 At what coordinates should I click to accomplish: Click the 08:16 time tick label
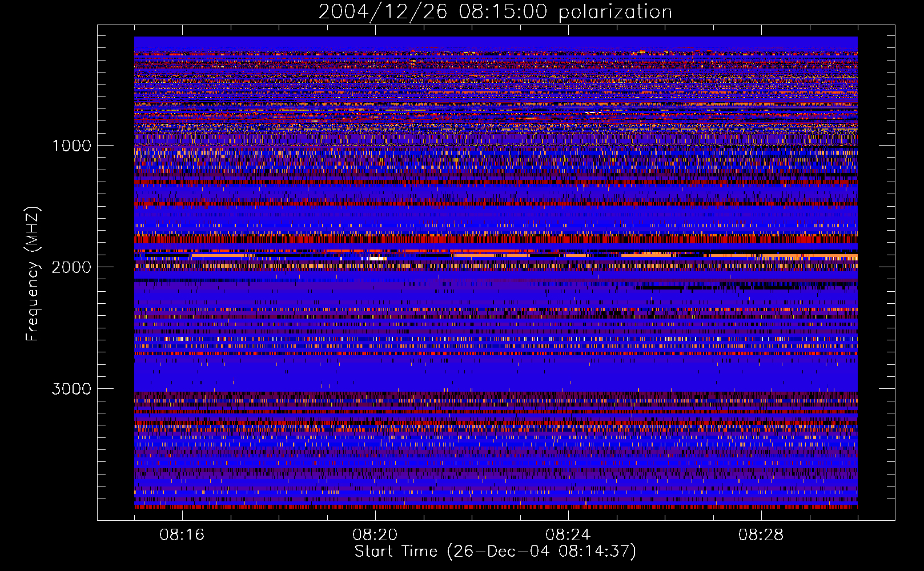tap(182, 535)
